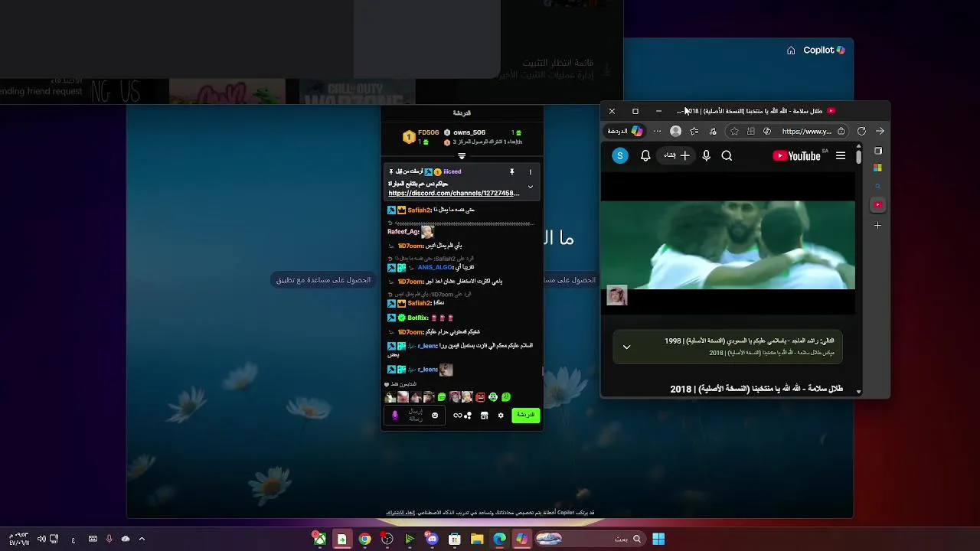Viewport: 980px width, 551px height.
Task: Open YouTube notifications bell
Action: [645, 156]
